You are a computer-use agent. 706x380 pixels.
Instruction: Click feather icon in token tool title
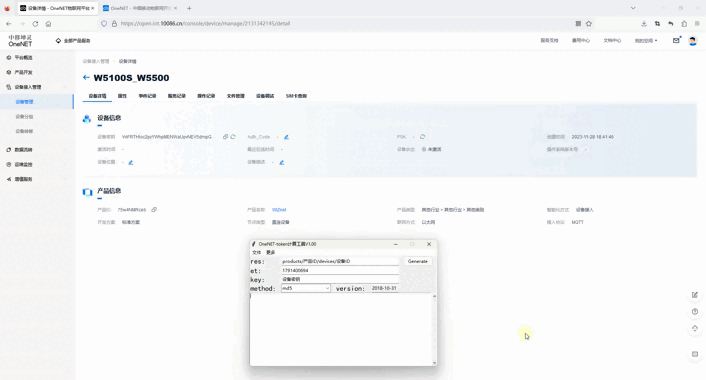253,244
